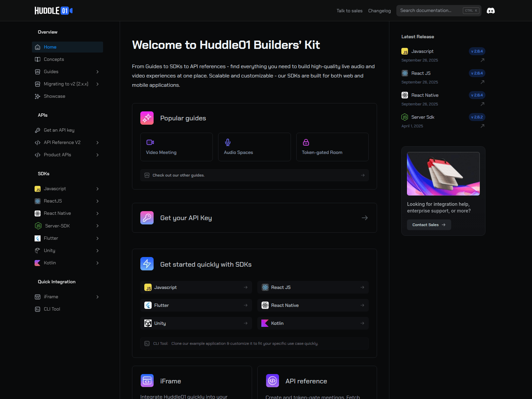Open the iFrame purple icon
This screenshot has height=399, width=532.
pyautogui.click(x=147, y=381)
